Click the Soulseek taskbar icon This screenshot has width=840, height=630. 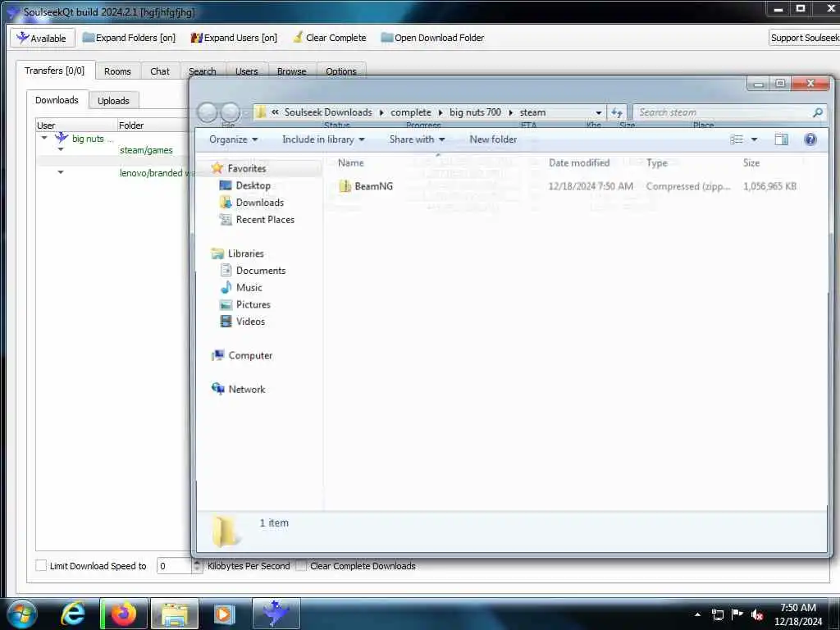pyautogui.click(x=276, y=614)
